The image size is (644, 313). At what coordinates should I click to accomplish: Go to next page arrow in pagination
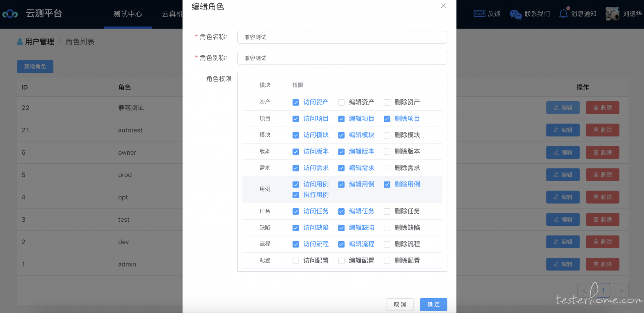[621, 290]
